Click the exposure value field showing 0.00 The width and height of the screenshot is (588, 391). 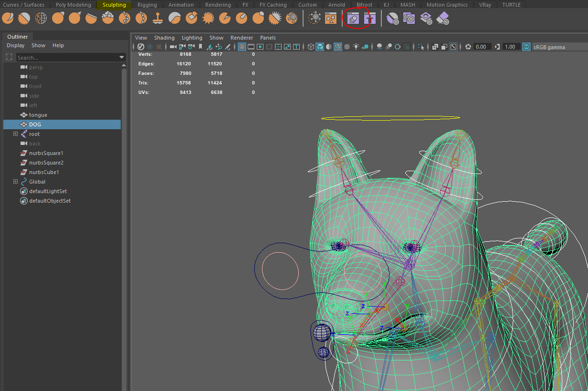pos(482,47)
